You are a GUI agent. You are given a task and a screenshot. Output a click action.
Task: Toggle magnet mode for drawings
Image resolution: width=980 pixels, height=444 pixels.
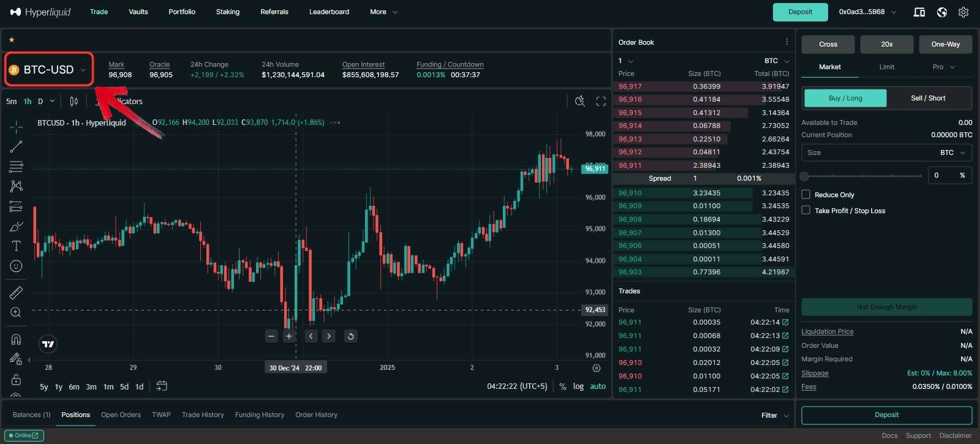(x=16, y=339)
